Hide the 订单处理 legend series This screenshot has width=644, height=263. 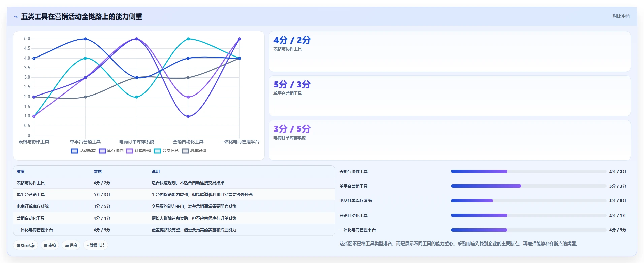pos(139,151)
